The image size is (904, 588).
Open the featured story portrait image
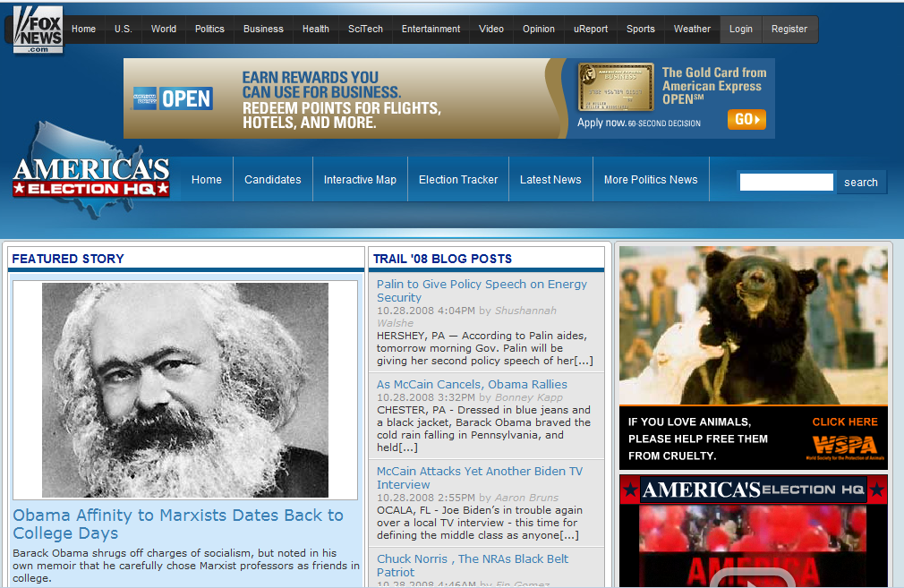pos(185,389)
